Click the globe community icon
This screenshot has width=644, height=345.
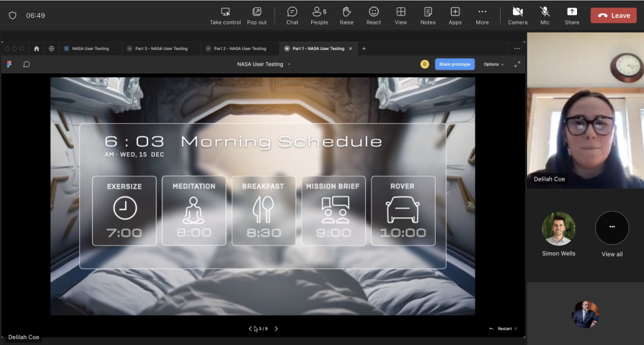51,49
